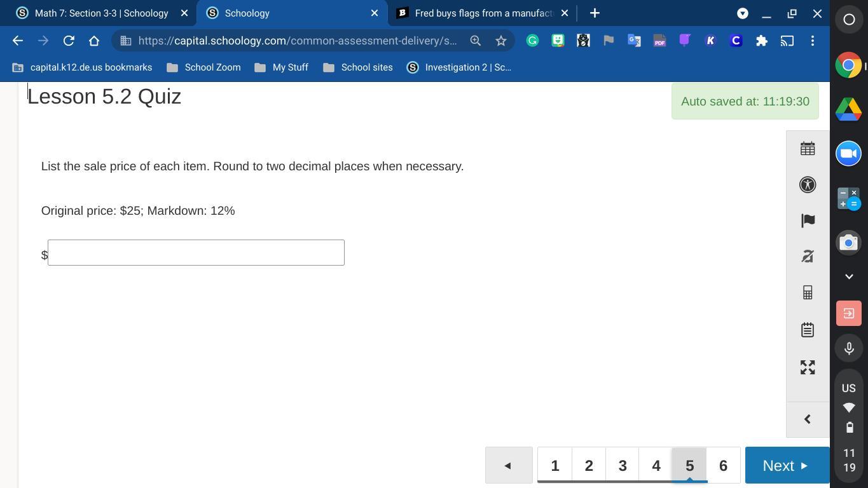Click the microphone icon on shelf

(x=848, y=348)
